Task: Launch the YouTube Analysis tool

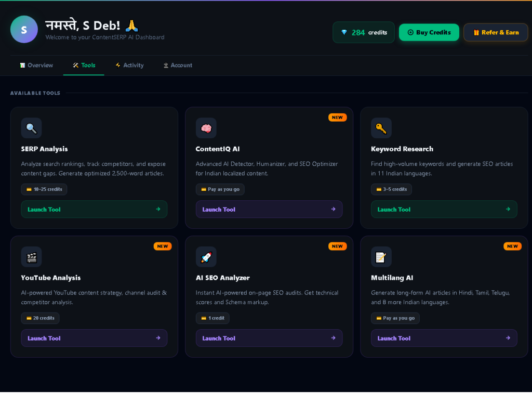Action: pos(94,338)
